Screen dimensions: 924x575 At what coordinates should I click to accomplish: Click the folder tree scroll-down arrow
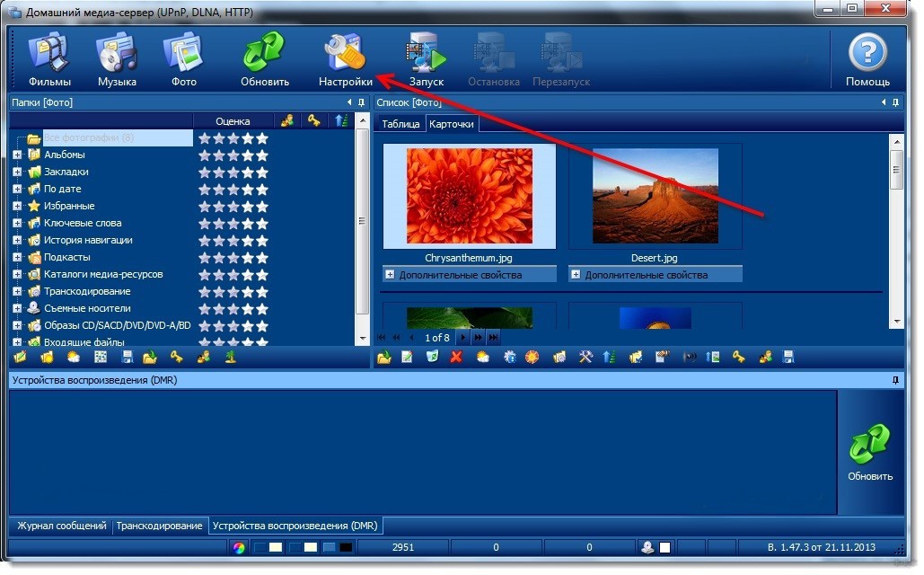click(363, 339)
